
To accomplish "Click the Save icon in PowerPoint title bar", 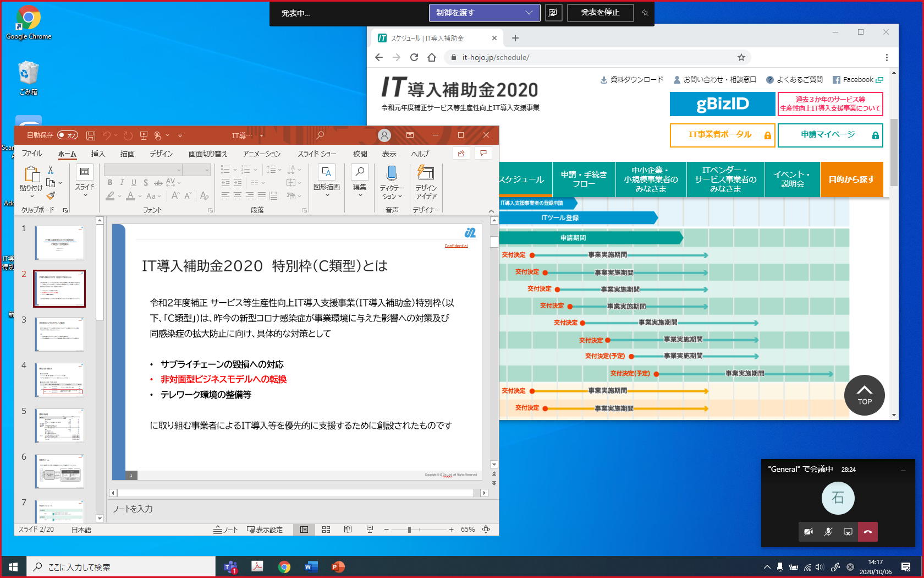I will [x=91, y=135].
